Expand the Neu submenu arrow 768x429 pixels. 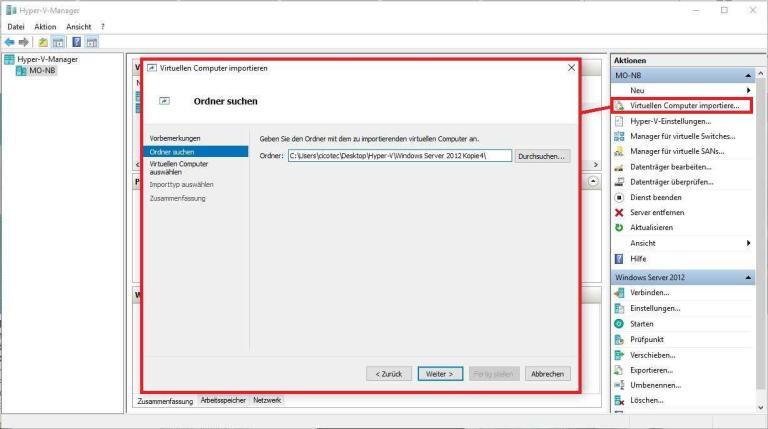pyautogui.click(x=748, y=91)
